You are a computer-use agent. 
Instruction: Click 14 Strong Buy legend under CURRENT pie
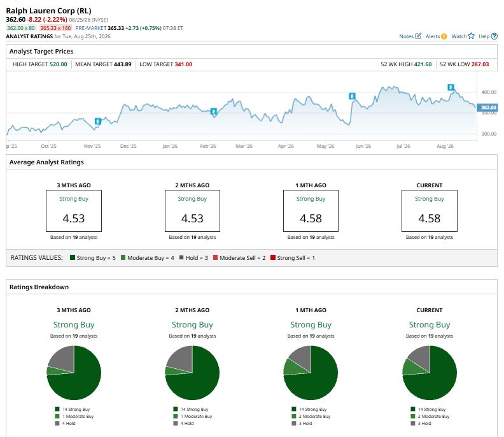click(428, 410)
